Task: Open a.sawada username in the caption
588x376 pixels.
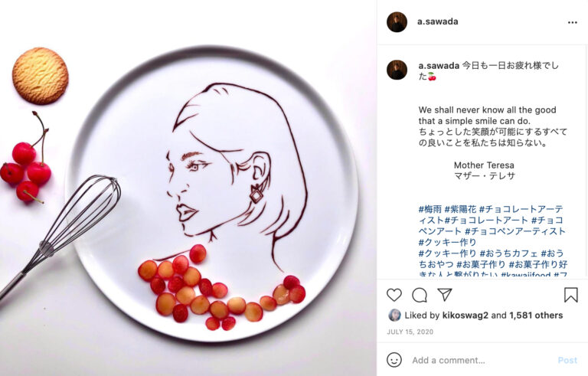Action: 439,66
